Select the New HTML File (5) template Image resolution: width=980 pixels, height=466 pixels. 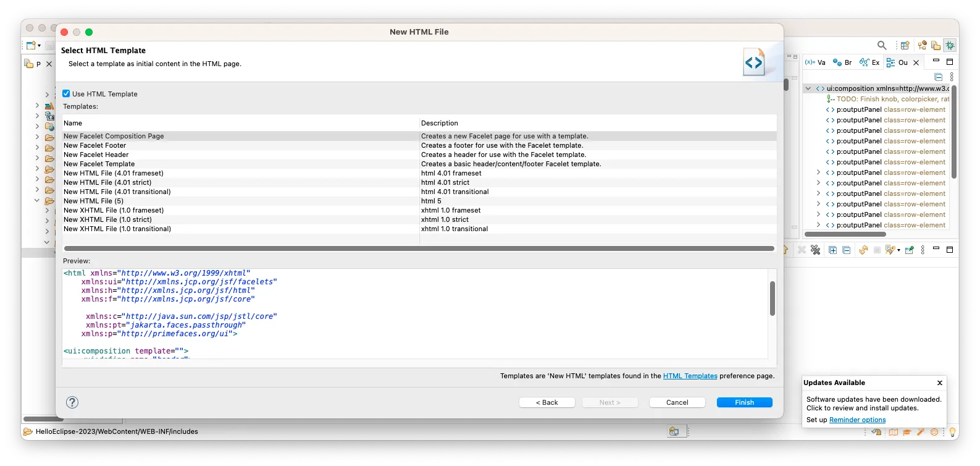click(419, 201)
